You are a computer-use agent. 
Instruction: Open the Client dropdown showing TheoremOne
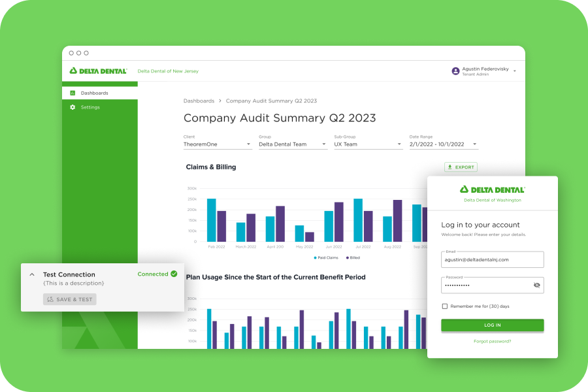218,144
